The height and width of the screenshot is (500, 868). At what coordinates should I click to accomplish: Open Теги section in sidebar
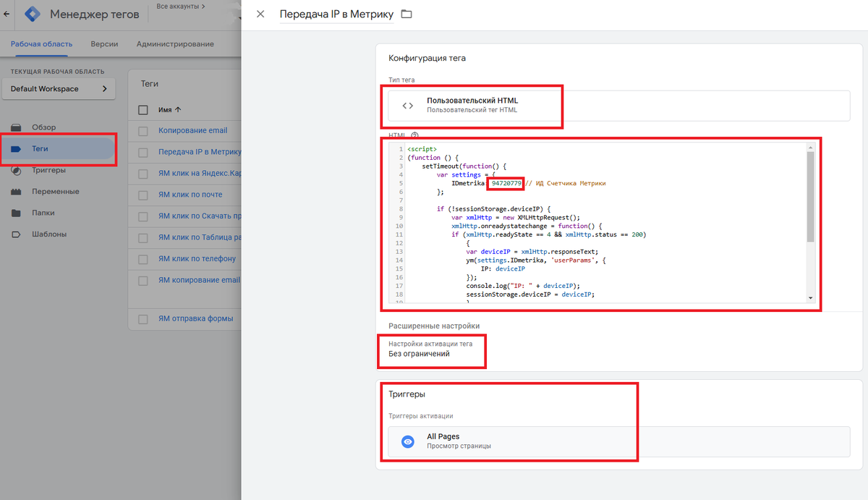point(58,148)
